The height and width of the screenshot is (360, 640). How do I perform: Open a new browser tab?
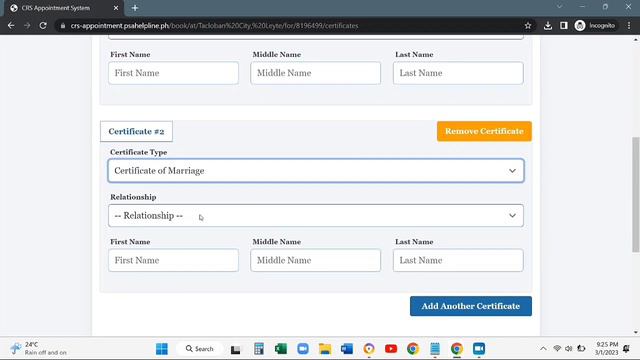(135, 8)
